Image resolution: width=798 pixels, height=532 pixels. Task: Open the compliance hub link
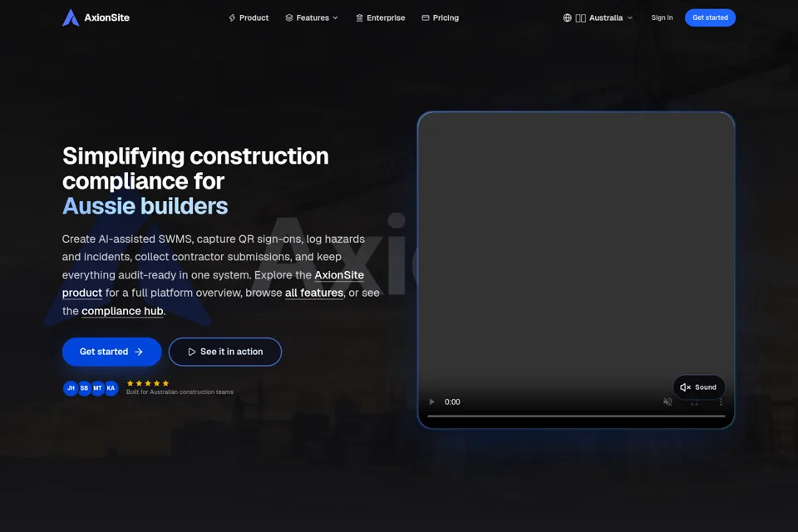click(x=122, y=311)
